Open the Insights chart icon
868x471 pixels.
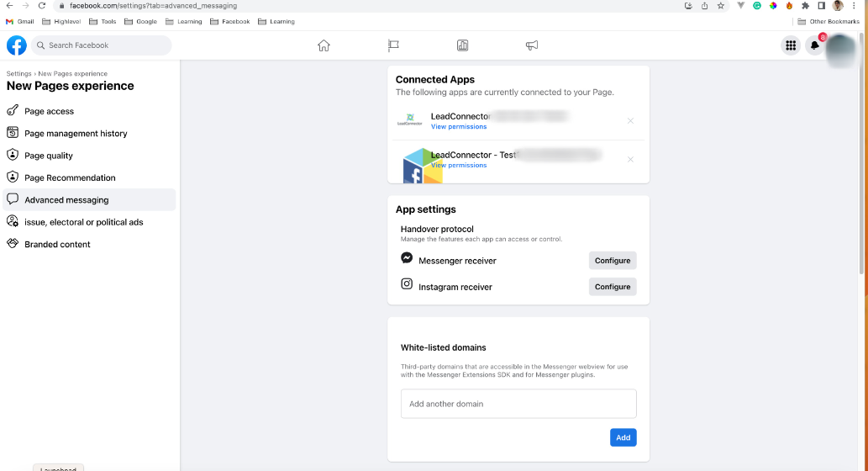[x=463, y=45]
